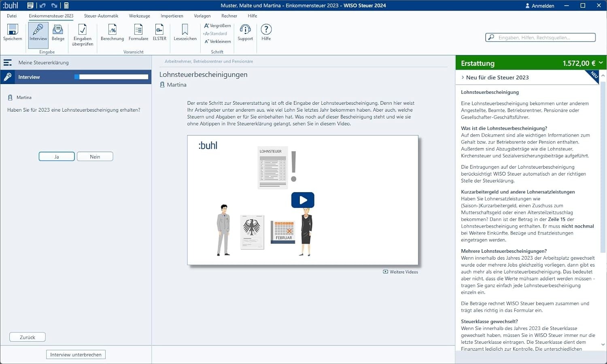Click the pen icon next to Interview

7,77
